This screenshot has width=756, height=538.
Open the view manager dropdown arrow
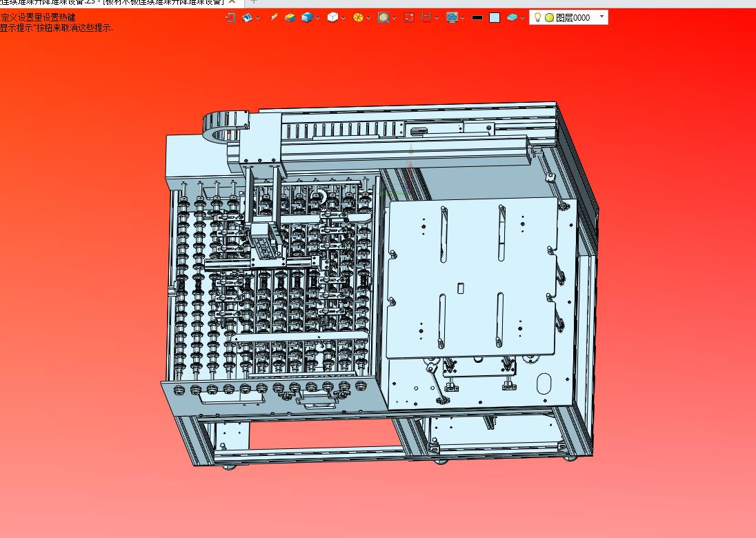click(x=258, y=18)
